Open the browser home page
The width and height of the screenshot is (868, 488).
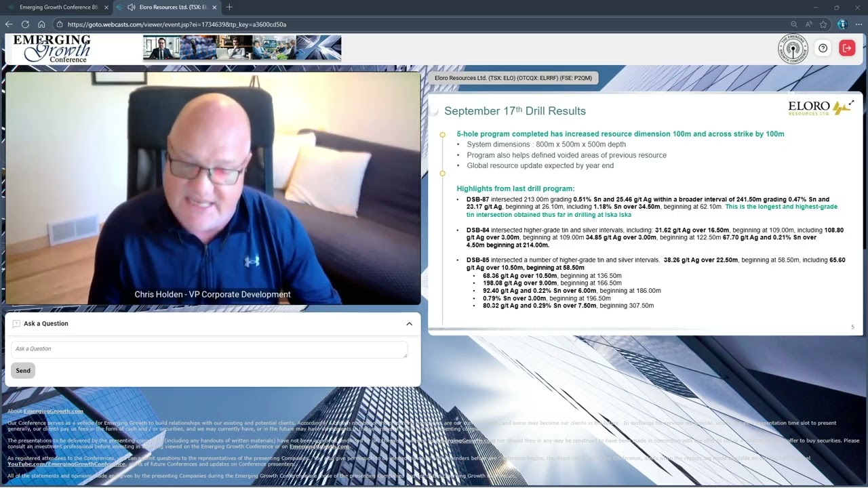(41, 24)
